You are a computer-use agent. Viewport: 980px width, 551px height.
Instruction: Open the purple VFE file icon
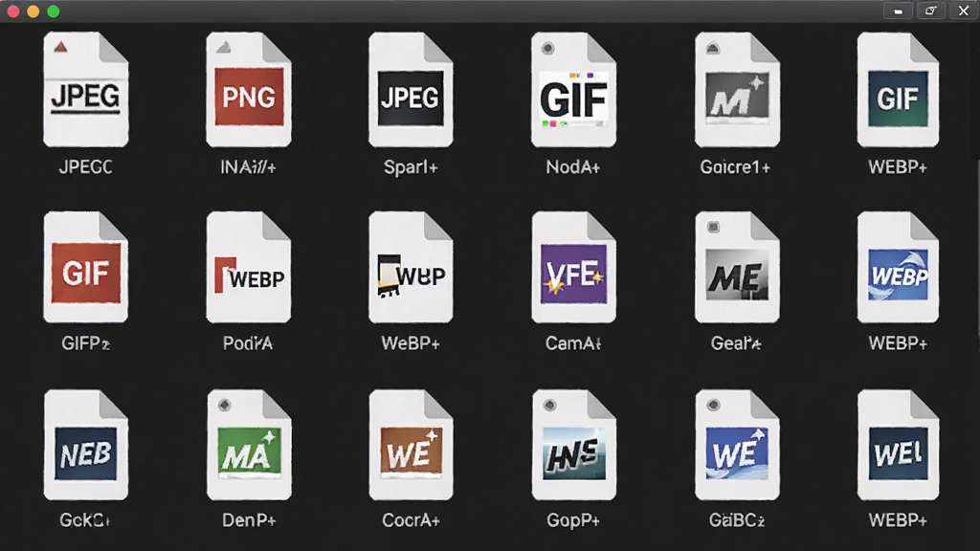click(574, 267)
